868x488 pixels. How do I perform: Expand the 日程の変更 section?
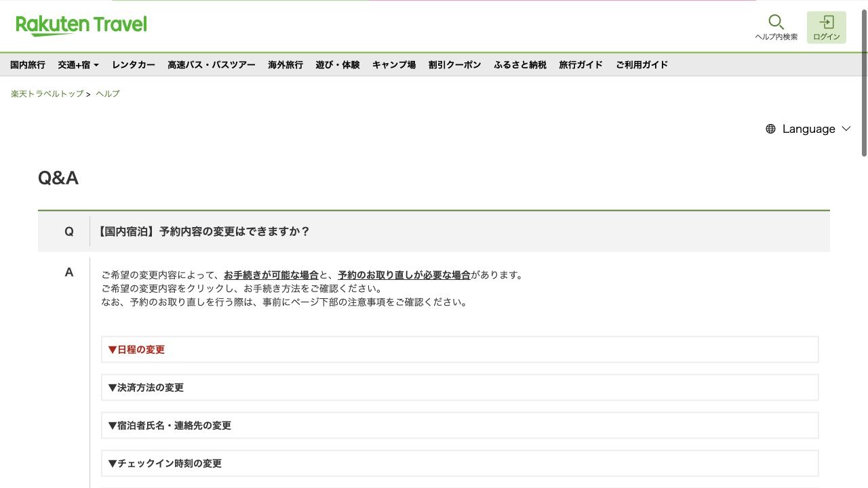click(x=460, y=350)
